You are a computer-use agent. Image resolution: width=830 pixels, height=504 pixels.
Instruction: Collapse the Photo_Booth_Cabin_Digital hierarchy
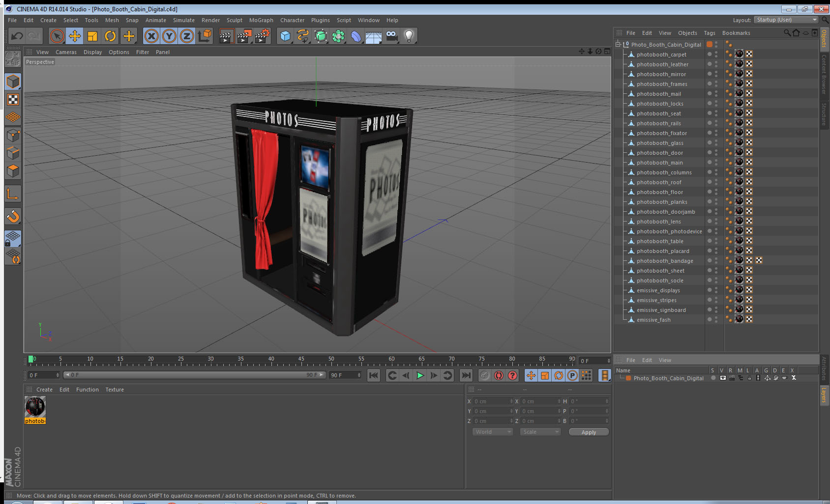pyautogui.click(x=618, y=44)
